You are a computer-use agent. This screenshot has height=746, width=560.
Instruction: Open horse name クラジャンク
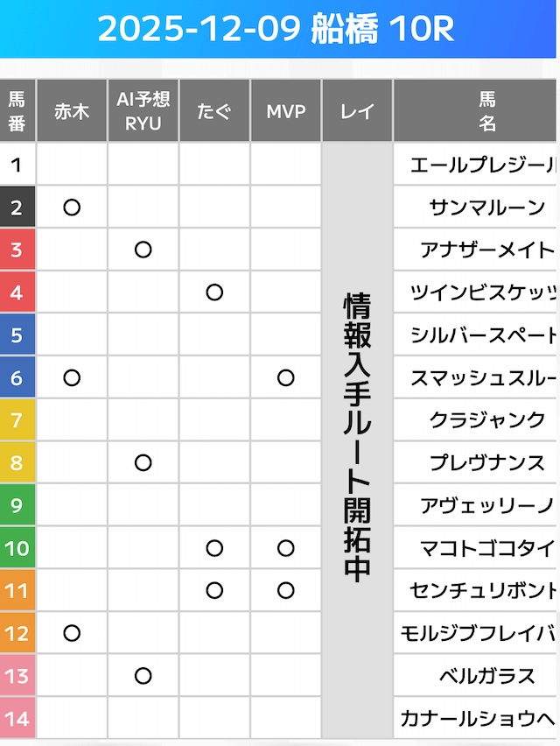click(486, 420)
